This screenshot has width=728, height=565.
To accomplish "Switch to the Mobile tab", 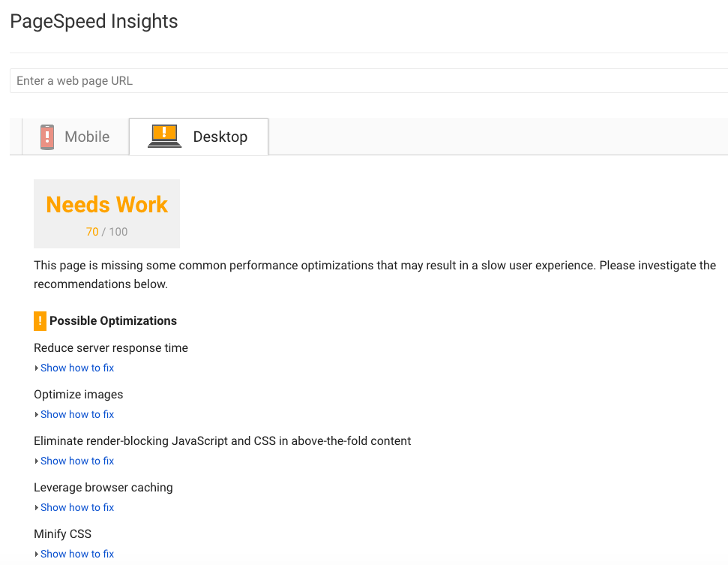I will (76, 137).
